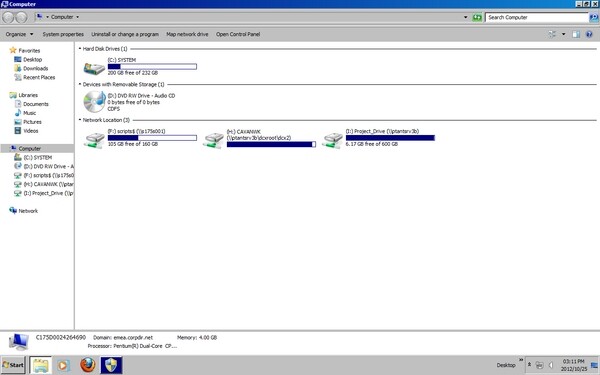Screen dimensions: 600x375
Task: Open the F: scripts$ network drive icon
Action: 94,140
